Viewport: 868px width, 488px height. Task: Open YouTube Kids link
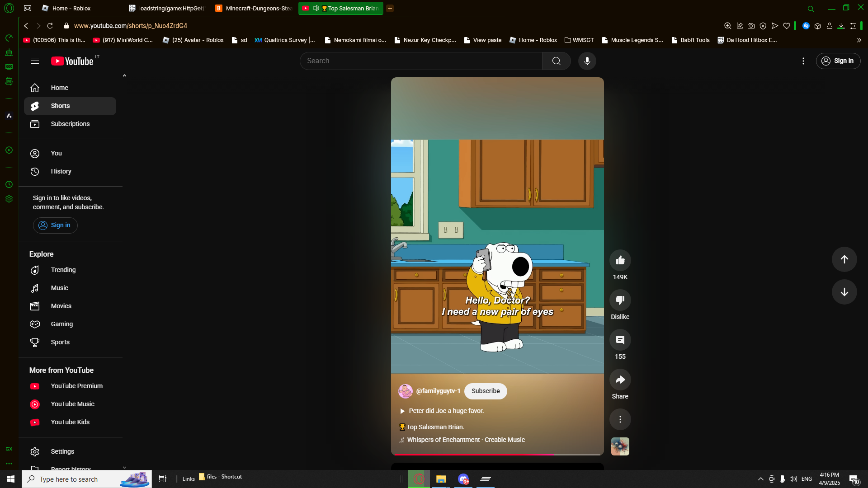point(70,422)
